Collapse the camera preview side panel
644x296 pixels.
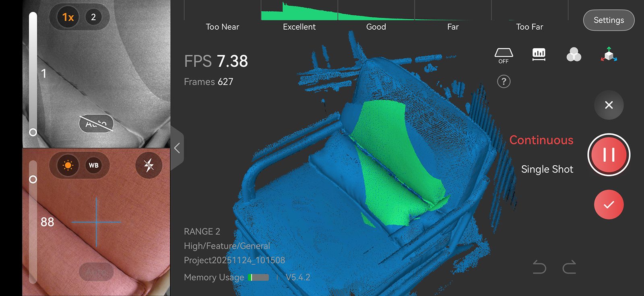point(177,148)
